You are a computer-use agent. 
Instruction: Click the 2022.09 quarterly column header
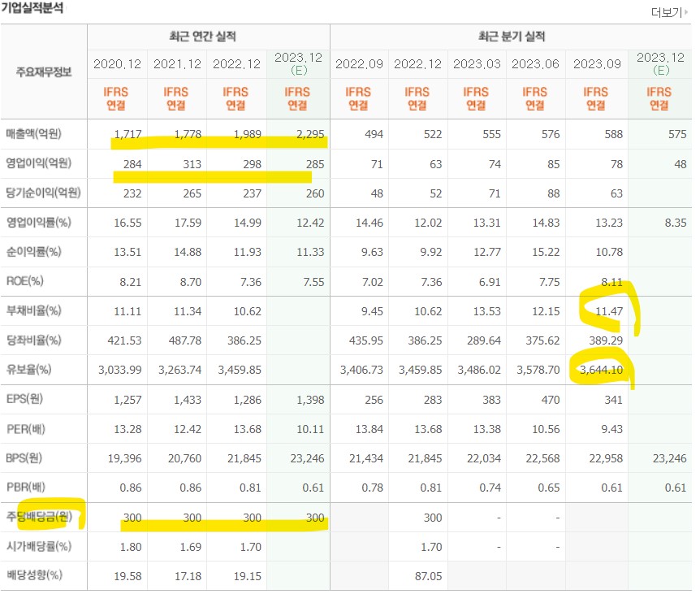(x=359, y=64)
